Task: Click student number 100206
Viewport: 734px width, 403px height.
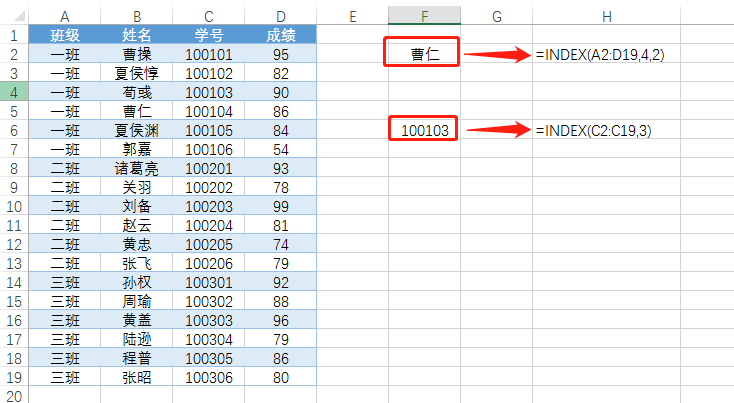Action: (208, 264)
